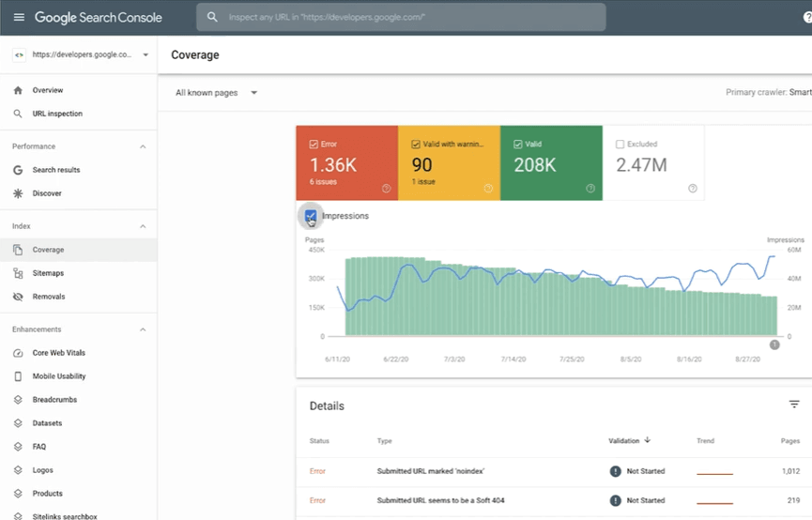Click the Removals crossed-eye icon

click(18, 297)
